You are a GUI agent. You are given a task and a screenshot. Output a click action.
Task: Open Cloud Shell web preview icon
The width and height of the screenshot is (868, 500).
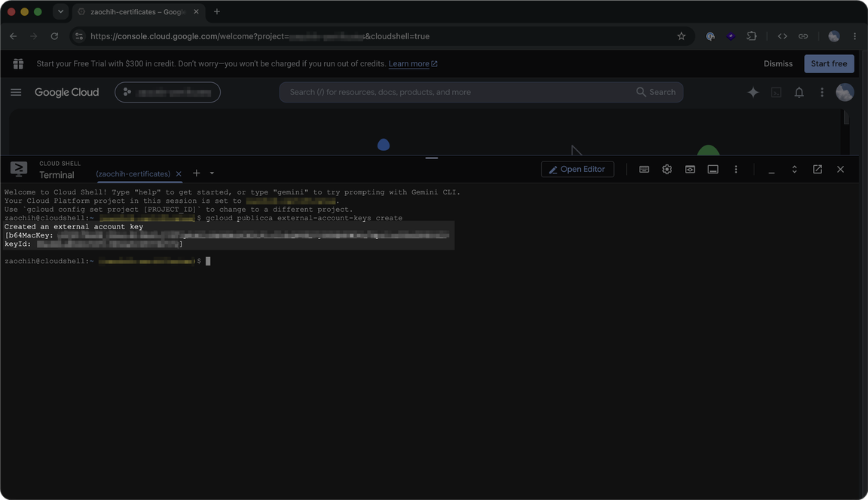[689, 169]
